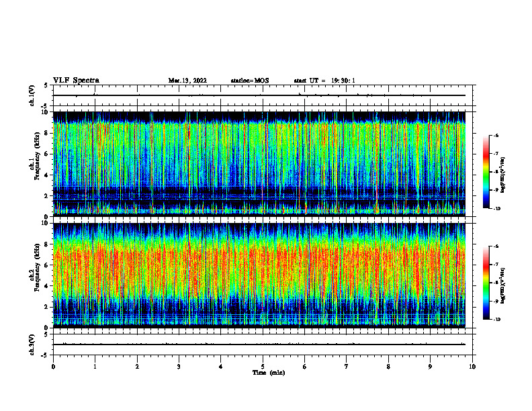Click the ch.3 voltage waveform trace
Image resolution: width=532 pixels, height=411 pixels.
point(259,345)
